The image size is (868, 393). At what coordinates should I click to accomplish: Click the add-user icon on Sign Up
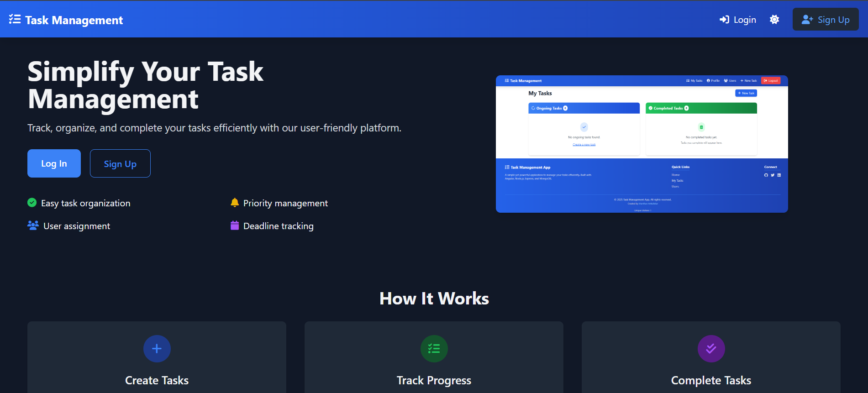[807, 20]
